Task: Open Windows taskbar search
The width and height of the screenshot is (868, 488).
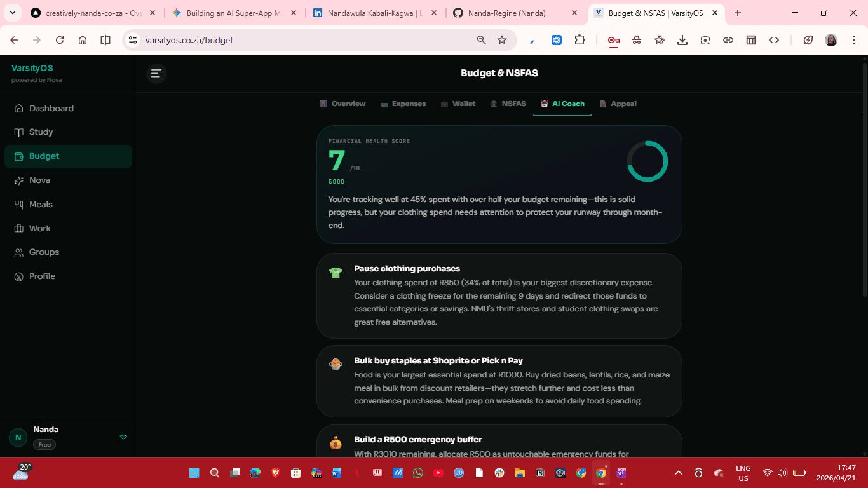Action: [215, 473]
